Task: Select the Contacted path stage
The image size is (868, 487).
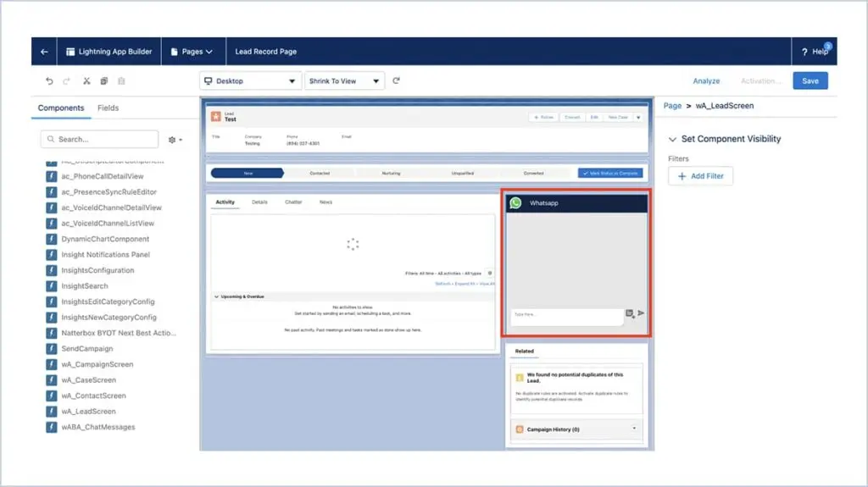Action: point(320,174)
